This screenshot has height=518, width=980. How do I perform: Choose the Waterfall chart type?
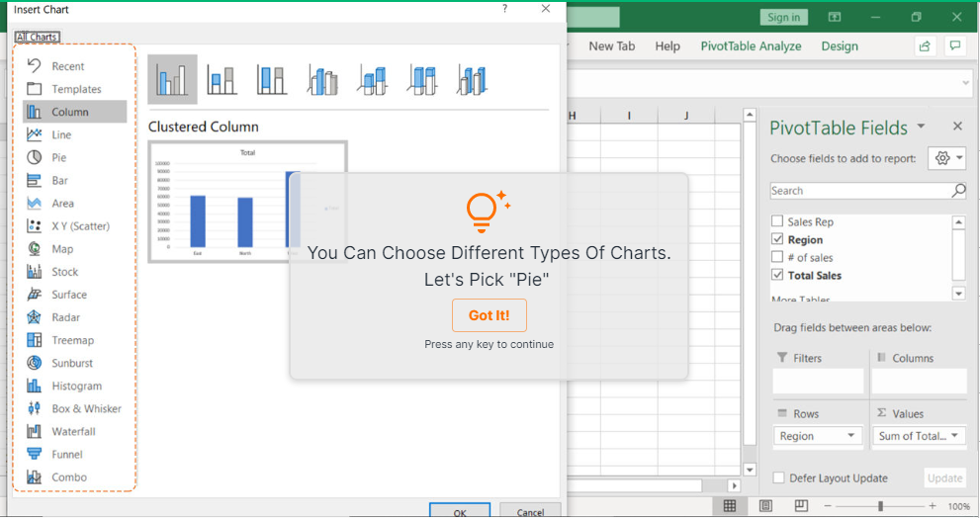point(74,431)
